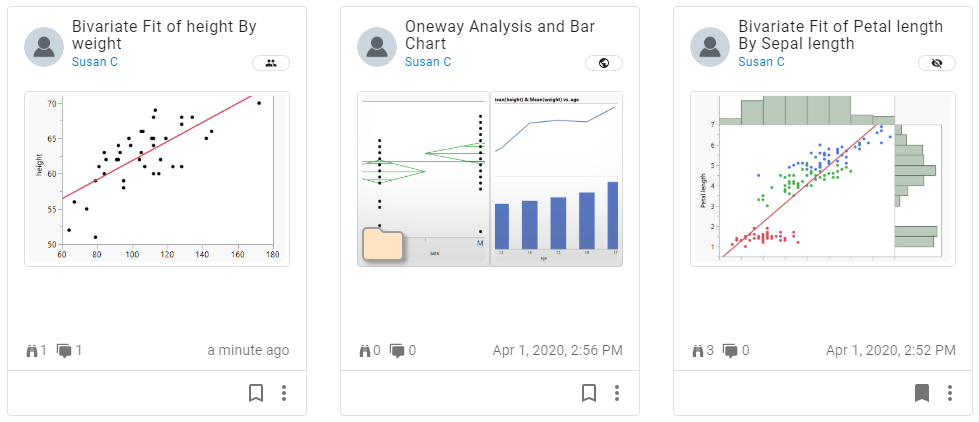979x422 pixels.
Task: Open the Petal length By Sepal length thumbnail
Action: [823, 179]
